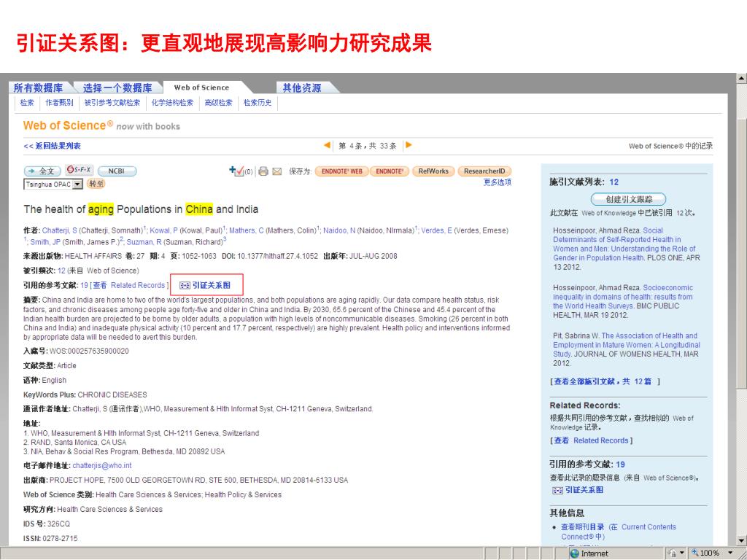The image size is (747, 560).
Task: Open author Verdes, E link
Action: [436, 230]
